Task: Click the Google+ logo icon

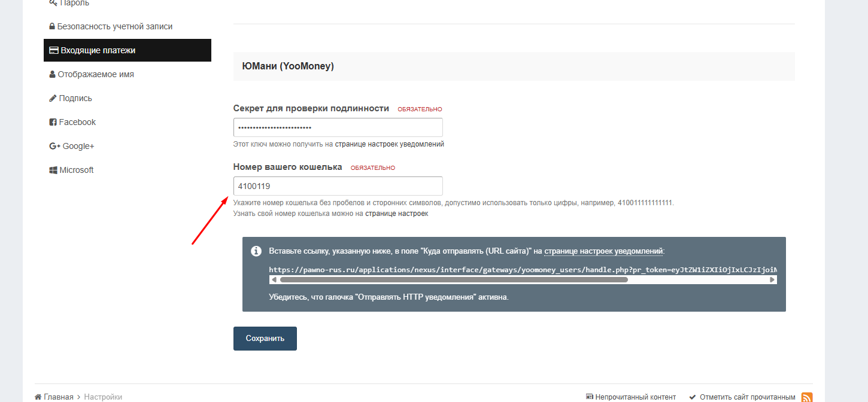Action: pyautogui.click(x=54, y=146)
